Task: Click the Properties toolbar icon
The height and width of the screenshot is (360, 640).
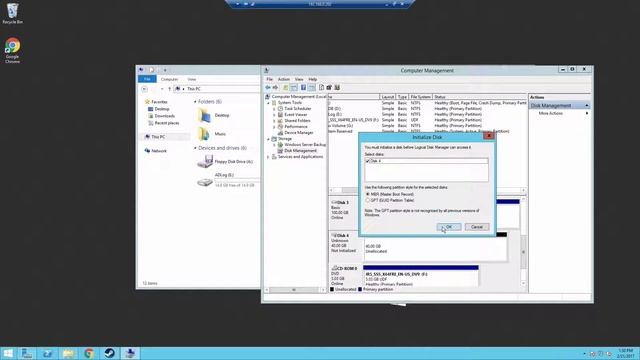Action: pyautogui.click(x=329, y=87)
